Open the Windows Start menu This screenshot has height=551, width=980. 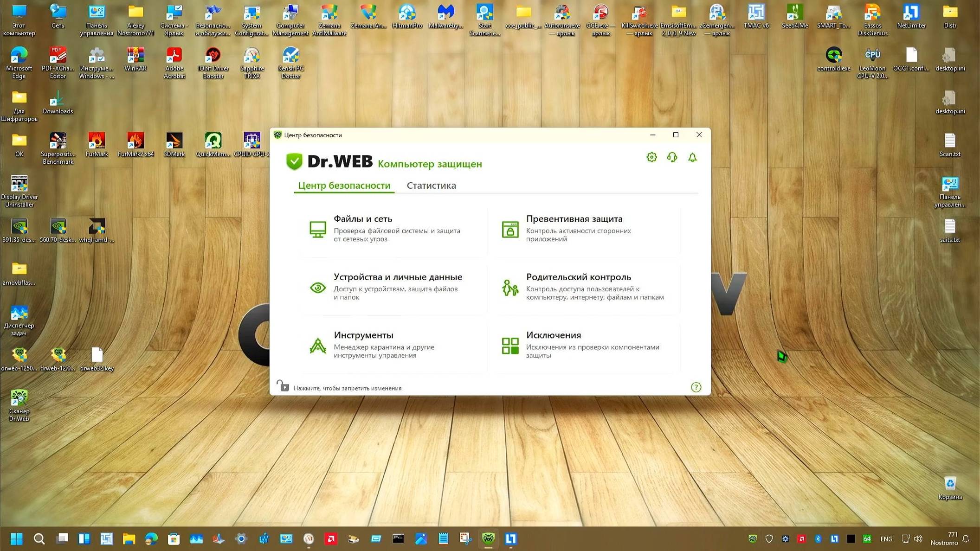click(17, 538)
